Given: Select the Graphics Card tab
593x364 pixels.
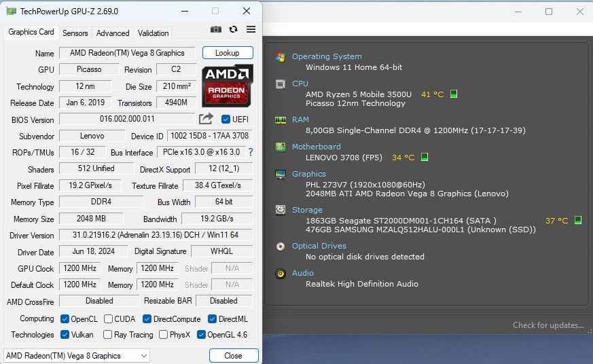Looking at the screenshot, I should coord(31,32).
